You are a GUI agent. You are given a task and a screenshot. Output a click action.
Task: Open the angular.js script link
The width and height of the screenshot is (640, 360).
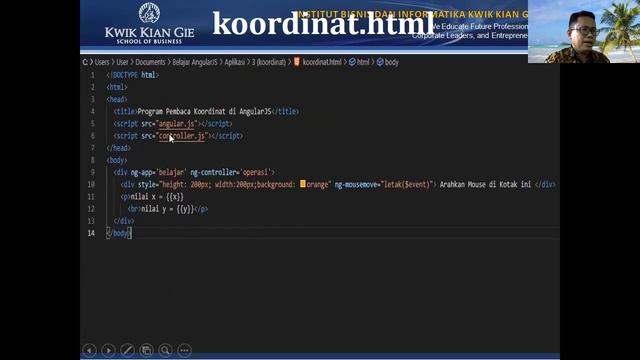point(176,124)
